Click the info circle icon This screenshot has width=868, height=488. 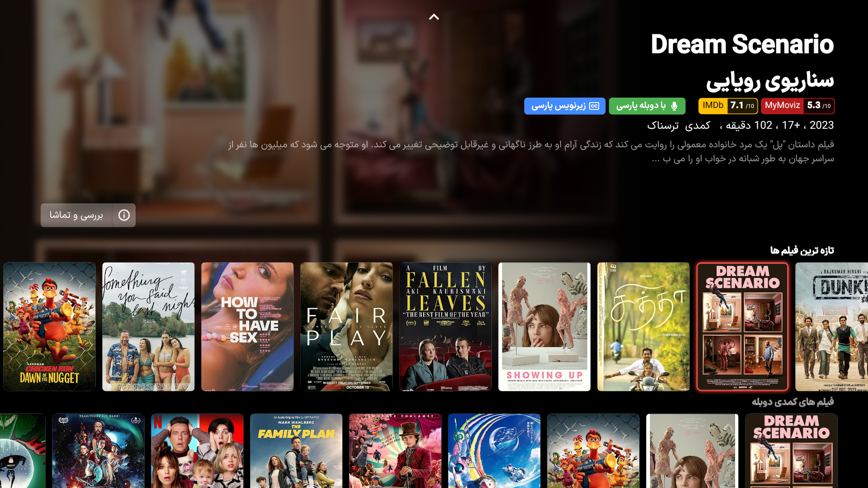coord(124,215)
